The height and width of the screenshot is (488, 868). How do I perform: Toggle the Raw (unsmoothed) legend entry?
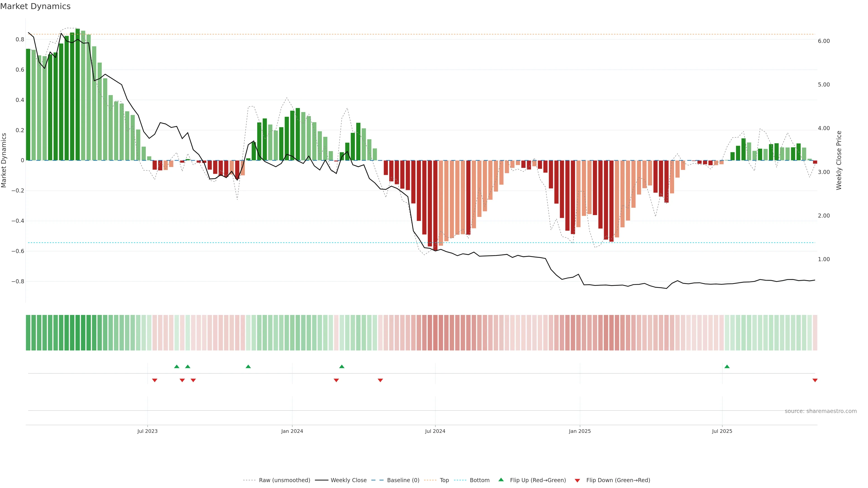[284, 480]
